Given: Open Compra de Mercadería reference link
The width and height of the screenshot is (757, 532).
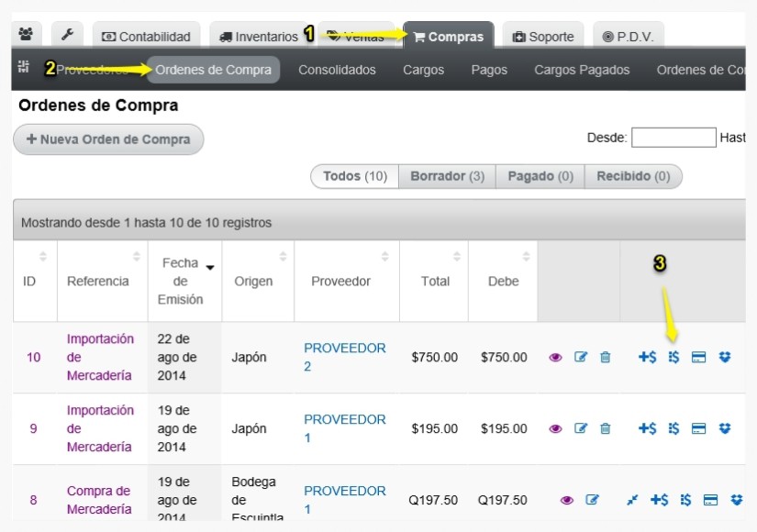Looking at the screenshot, I should pos(99,500).
